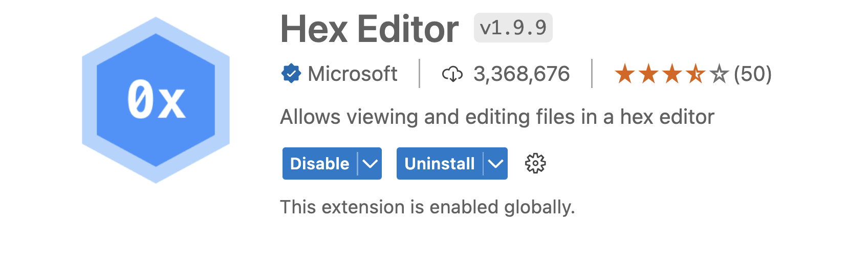Uninstall the Hex Editor extension
The width and height of the screenshot is (868, 263).
(439, 164)
